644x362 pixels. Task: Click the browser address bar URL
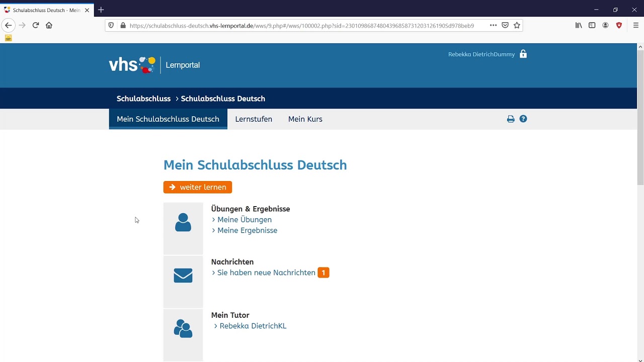302,26
